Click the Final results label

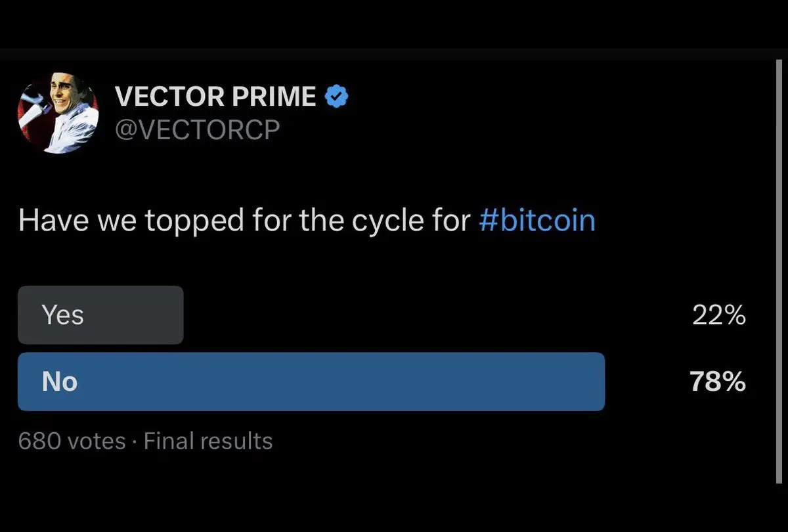coord(208,441)
